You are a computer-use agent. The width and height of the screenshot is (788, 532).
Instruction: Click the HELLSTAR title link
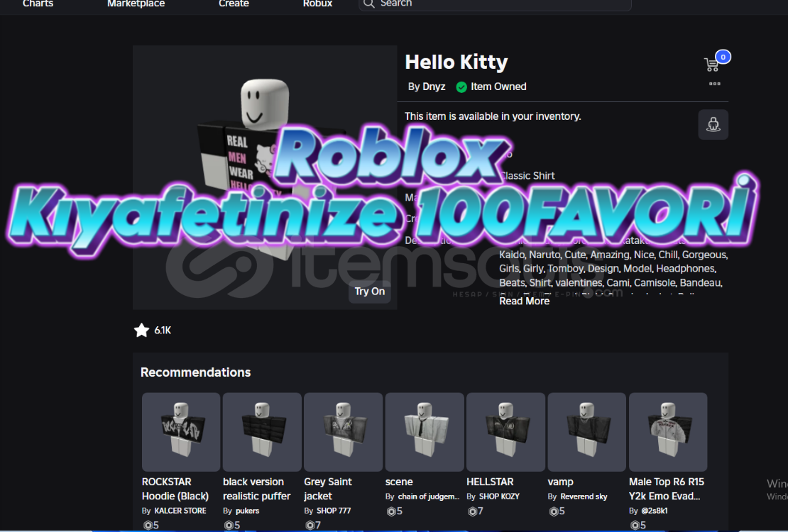pos(490,482)
